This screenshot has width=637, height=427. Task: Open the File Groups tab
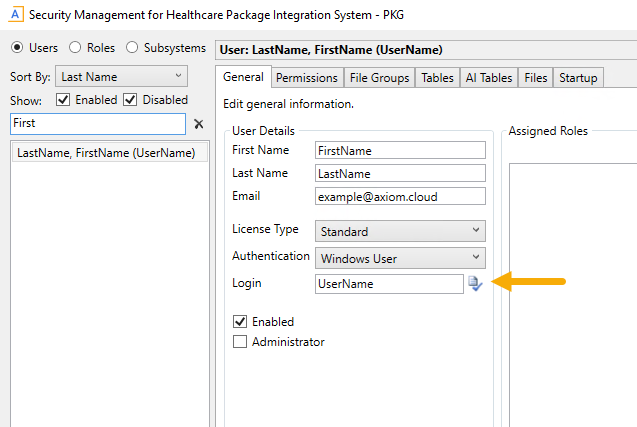[x=378, y=78]
